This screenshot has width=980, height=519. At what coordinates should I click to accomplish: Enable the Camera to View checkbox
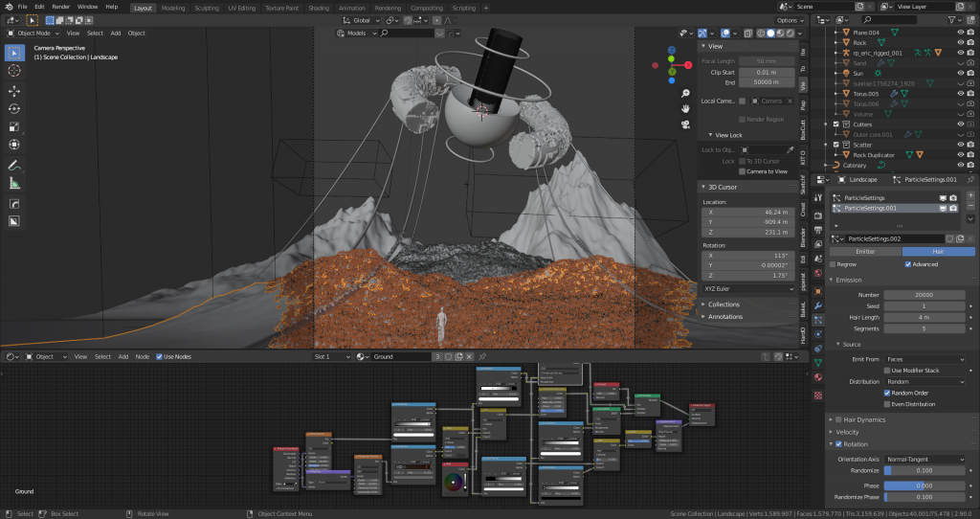tap(743, 171)
